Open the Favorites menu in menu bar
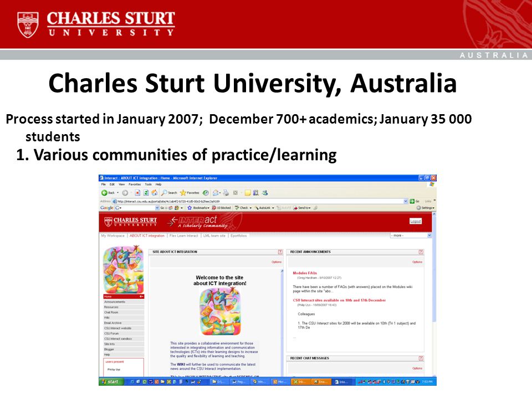The height and width of the screenshot is (399, 532). click(135, 184)
